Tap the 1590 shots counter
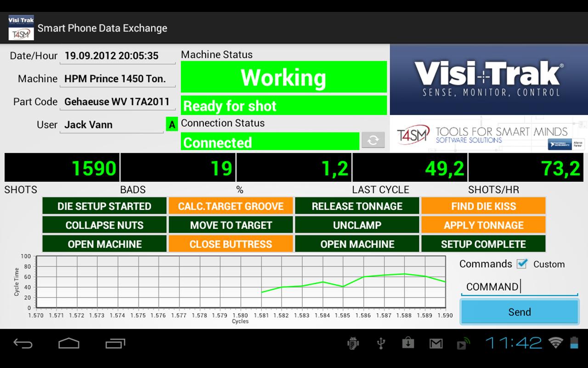This screenshot has height=368, width=588. click(x=62, y=168)
